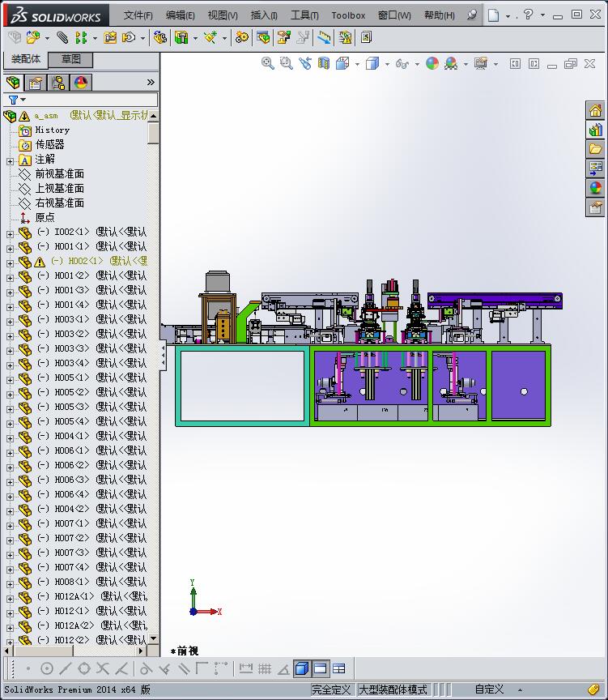
Task: Open the 文件(F) menu
Action: click(x=138, y=15)
